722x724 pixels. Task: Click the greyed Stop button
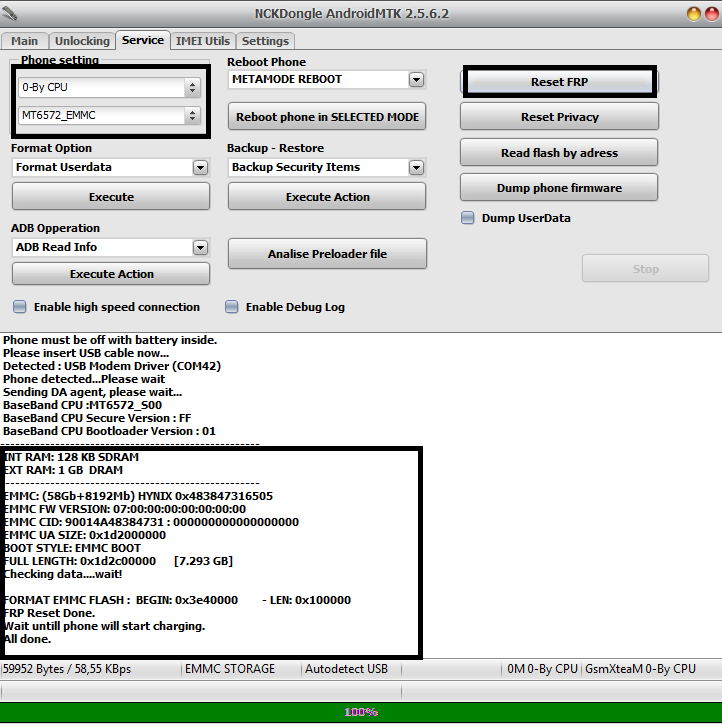[x=645, y=269]
